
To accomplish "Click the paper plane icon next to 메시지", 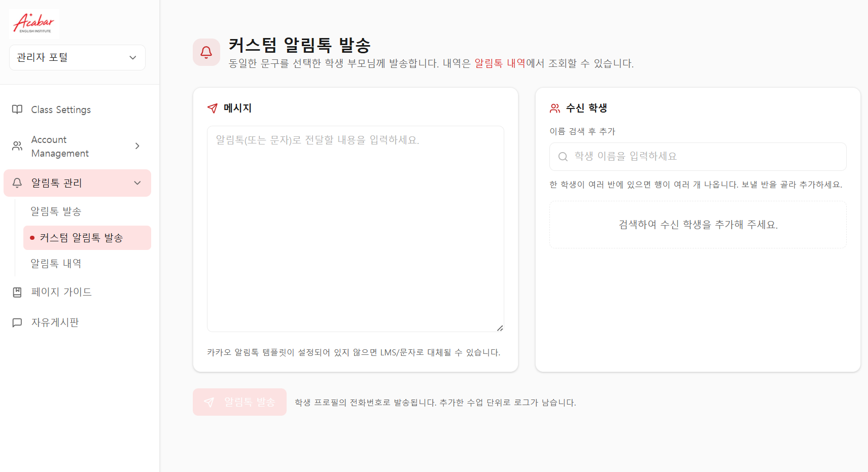I will pyautogui.click(x=212, y=107).
